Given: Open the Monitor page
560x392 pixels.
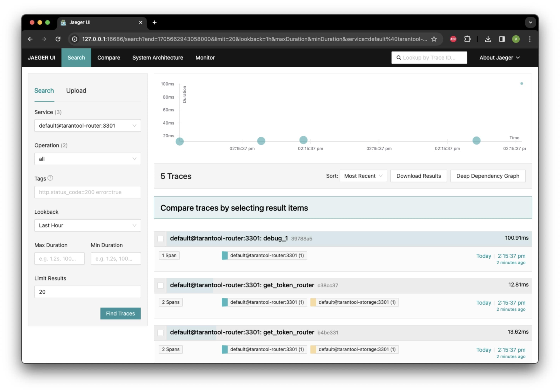Looking at the screenshot, I should pos(205,58).
